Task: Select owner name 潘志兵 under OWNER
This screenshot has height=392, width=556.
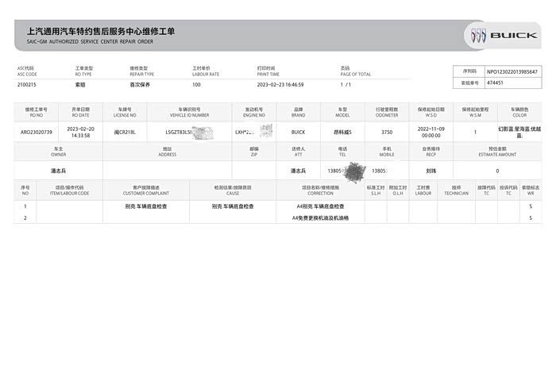Action: (59, 171)
